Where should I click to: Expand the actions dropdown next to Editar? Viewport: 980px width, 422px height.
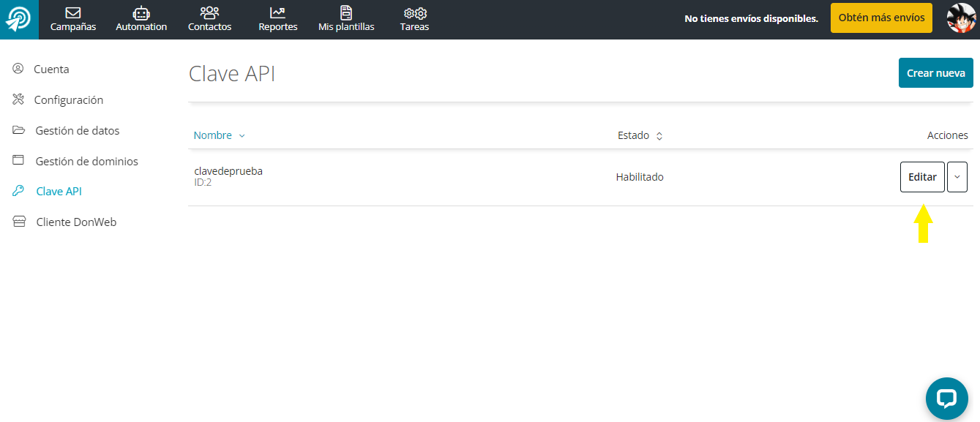pos(957,177)
